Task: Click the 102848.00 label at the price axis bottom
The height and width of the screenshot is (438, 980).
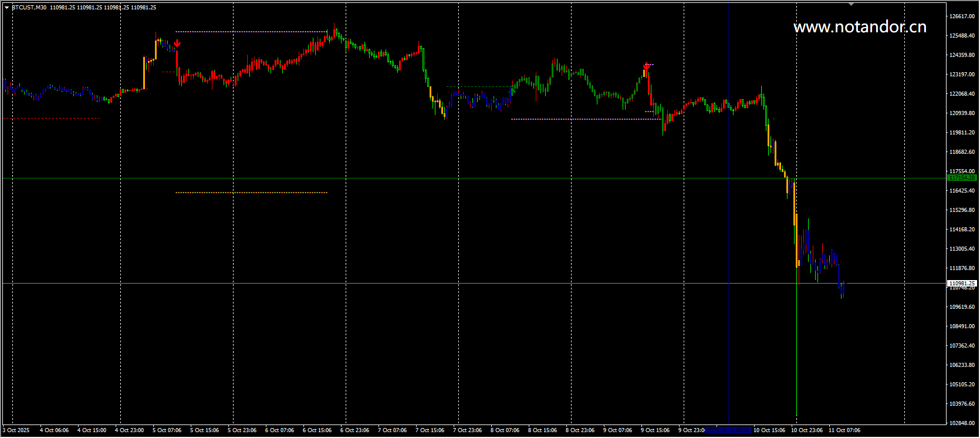Action: [962, 423]
